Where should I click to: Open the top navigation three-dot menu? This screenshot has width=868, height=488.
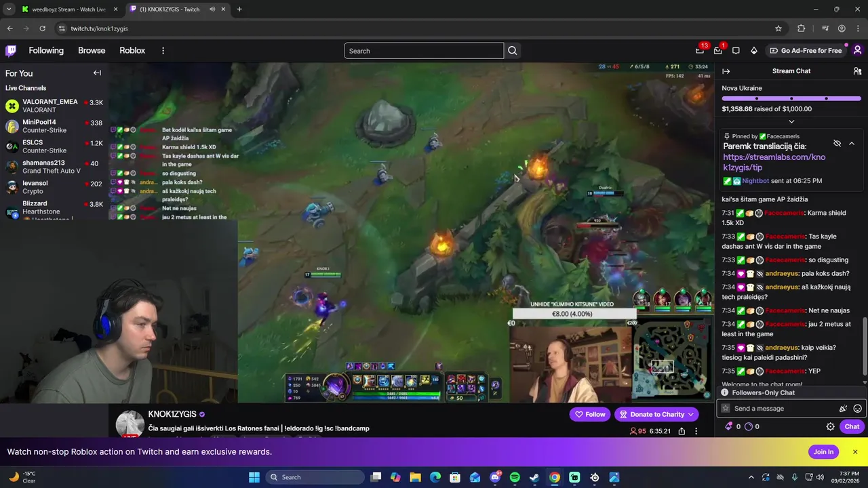163,50
